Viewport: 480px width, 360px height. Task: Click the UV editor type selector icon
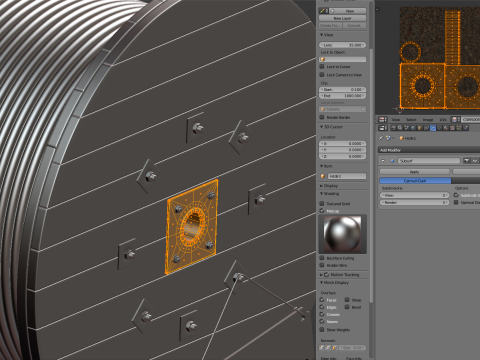coord(383,120)
